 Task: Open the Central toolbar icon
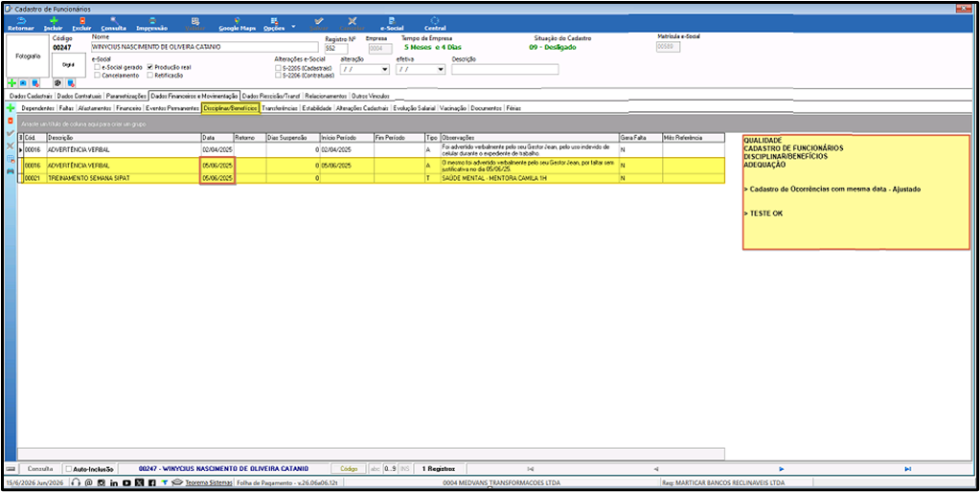(435, 21)
